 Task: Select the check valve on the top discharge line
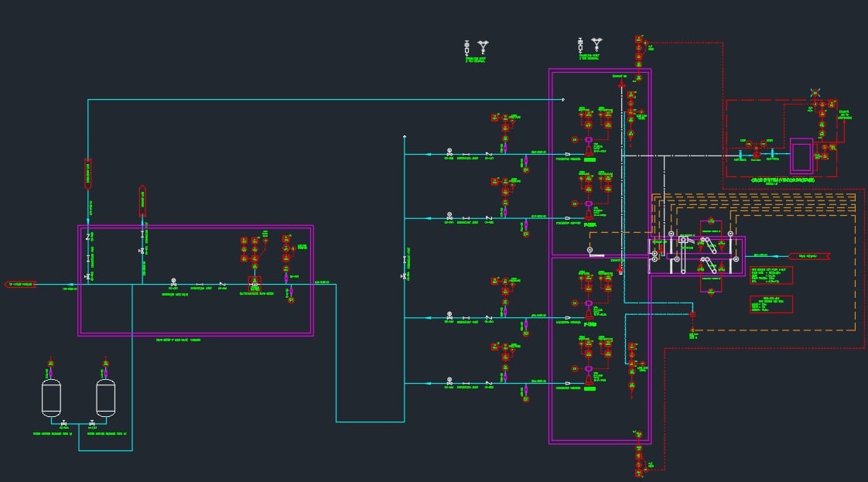click(489, 154)
